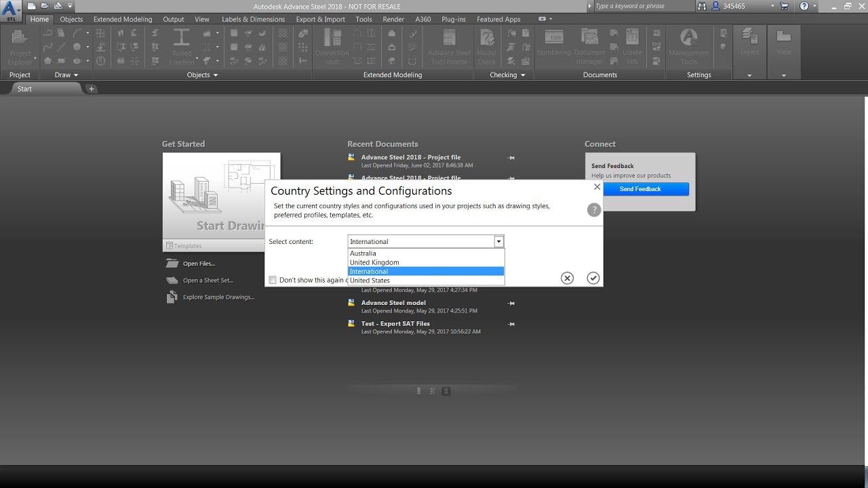Click the Advance Steel application menu logo
This screenshot has height=488, width=868.
(x=11, y=11)
